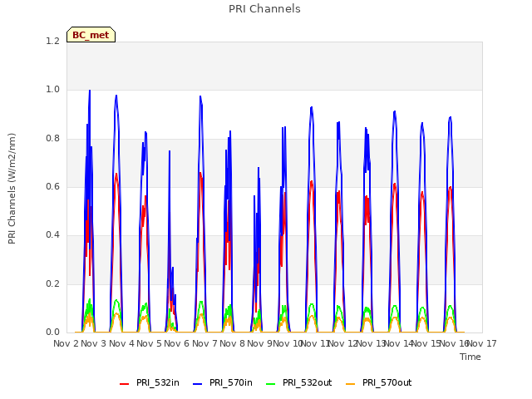This screenshot has height=399, width=532.
Task: Click the green PRI_532out legend swatch
Action: (271, 384)
